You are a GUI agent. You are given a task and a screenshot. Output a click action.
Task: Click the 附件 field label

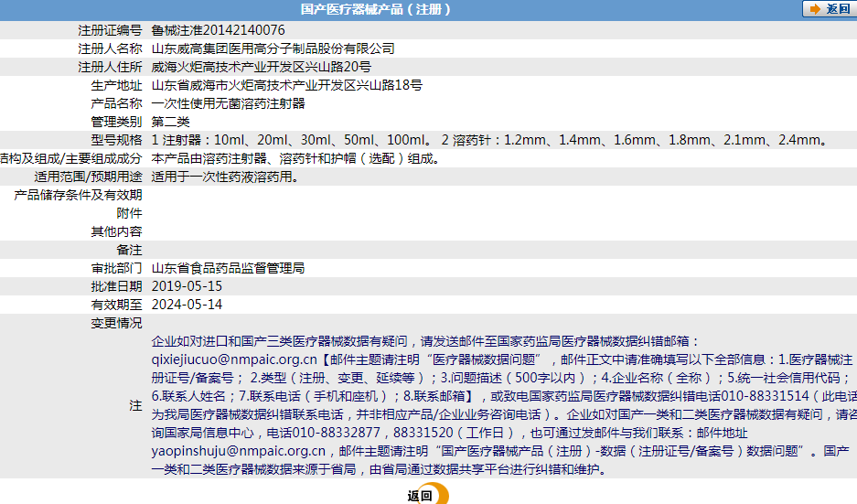(129, 213)
